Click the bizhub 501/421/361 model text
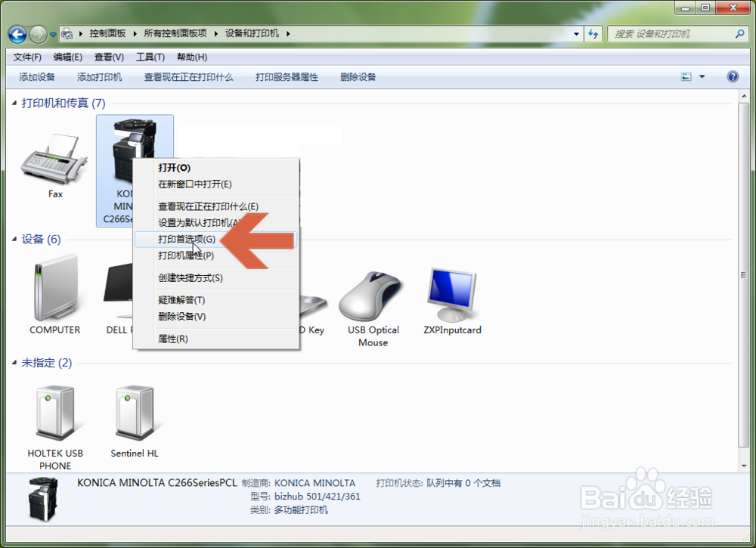The width and height of the screenshot is (756, 548). point(318,497)
